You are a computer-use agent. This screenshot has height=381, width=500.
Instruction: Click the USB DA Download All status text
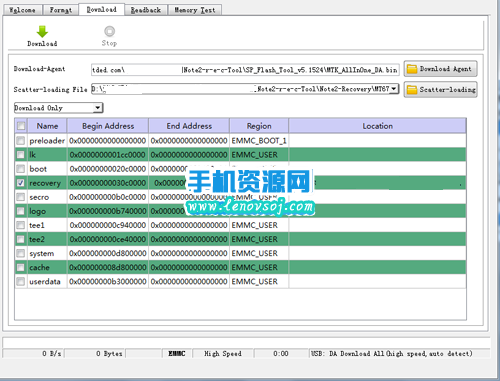coord(392,353)
